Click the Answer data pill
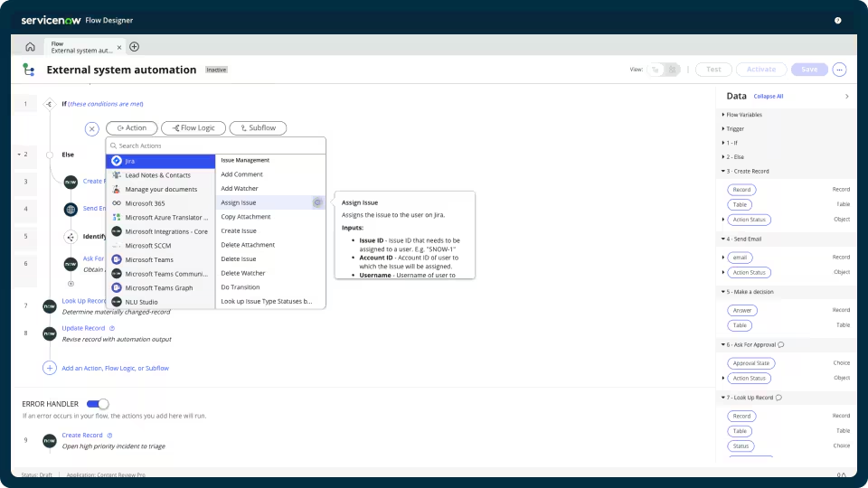868x488 pixels. tap(742, 310)
